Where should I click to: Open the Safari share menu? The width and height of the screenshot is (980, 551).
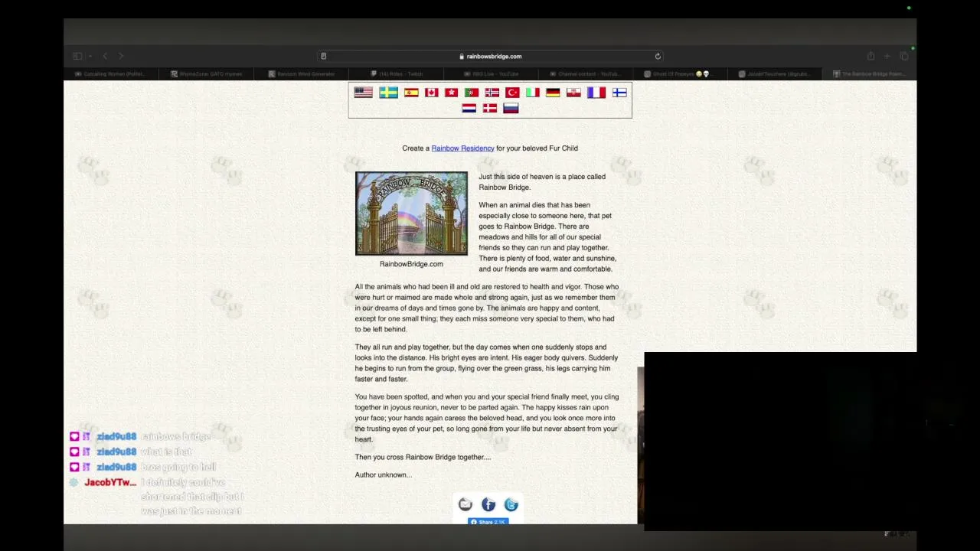(871, 56)
